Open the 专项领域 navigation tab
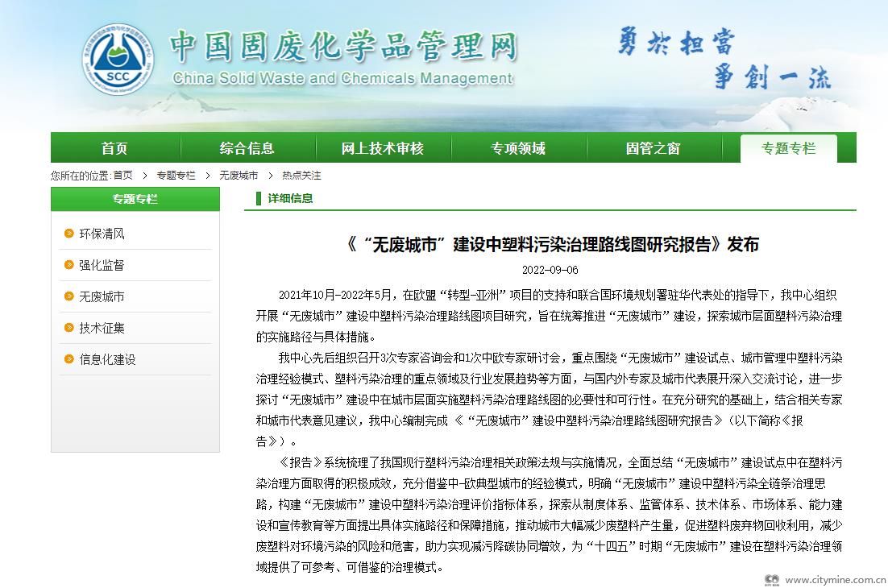The height and width of the screenshot is (588, 888). 518,148
